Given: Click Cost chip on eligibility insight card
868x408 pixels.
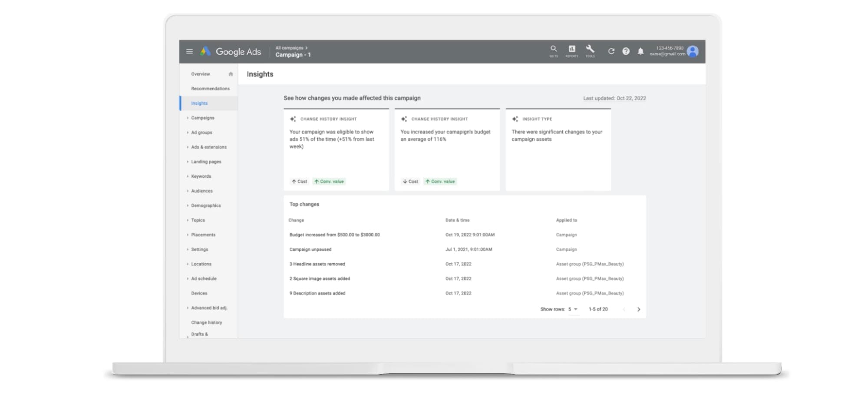Looking at the screenshot, I should click(x=299, y=181).
